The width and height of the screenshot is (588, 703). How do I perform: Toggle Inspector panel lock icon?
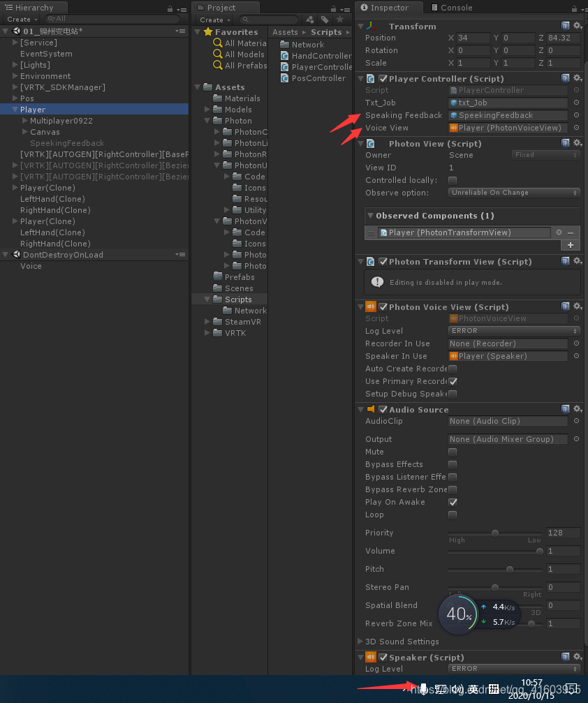coord(574,9)
